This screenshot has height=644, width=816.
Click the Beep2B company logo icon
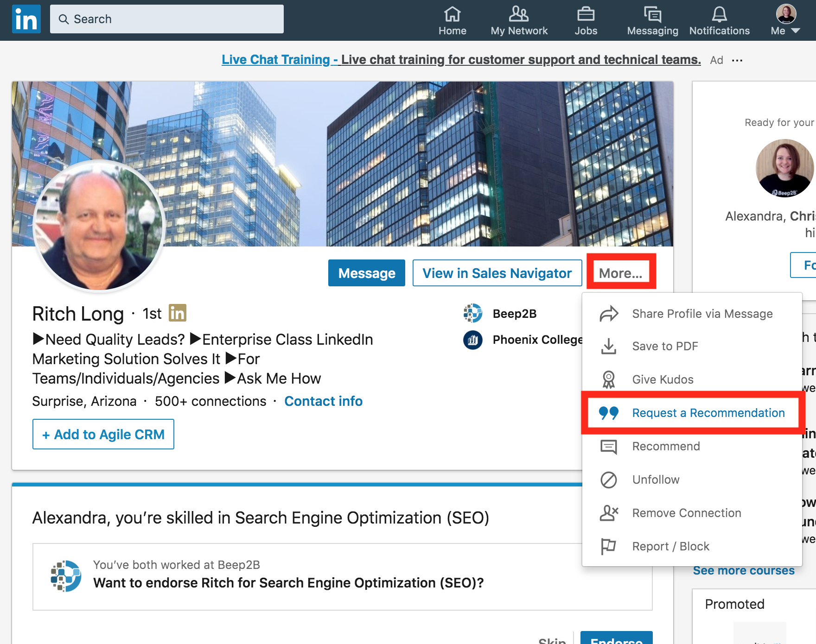coord(473,313)
